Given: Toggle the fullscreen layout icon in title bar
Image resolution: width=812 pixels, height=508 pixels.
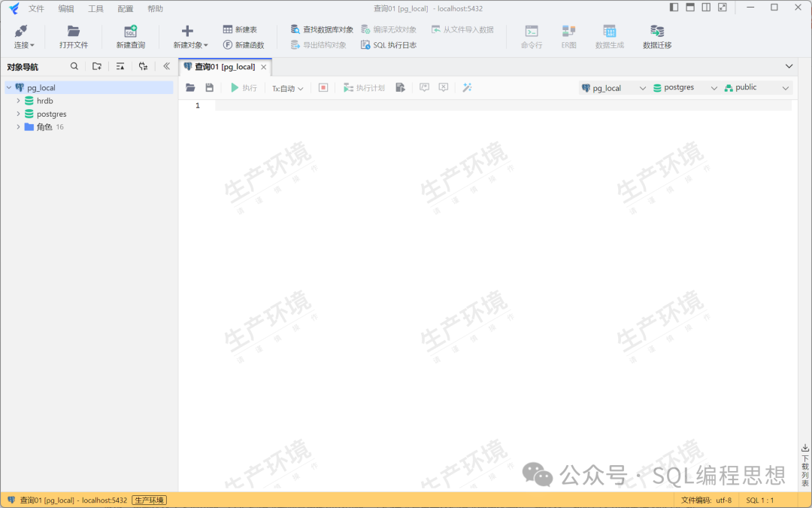Looking at the screenshot, I should click(723, 8).
